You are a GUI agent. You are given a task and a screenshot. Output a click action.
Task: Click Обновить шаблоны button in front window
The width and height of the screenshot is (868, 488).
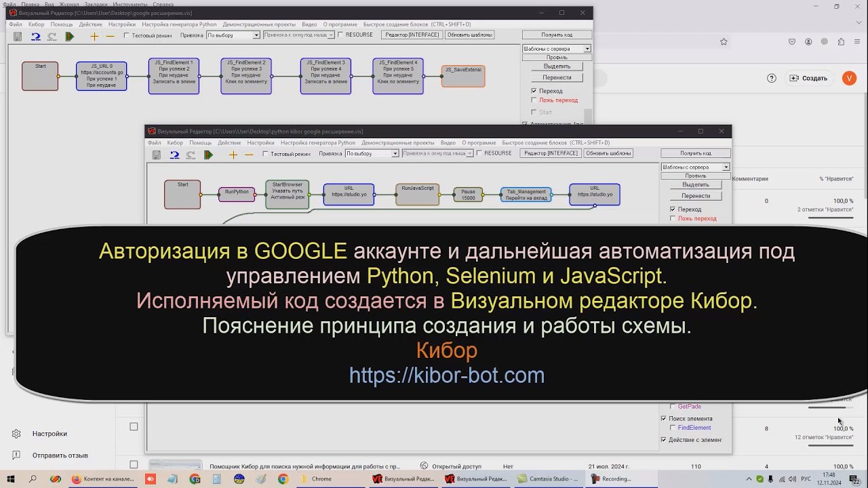(609, 153)
